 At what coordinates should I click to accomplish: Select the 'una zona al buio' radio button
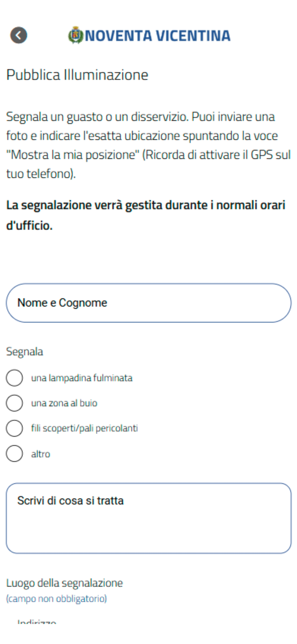click(14, 403)
